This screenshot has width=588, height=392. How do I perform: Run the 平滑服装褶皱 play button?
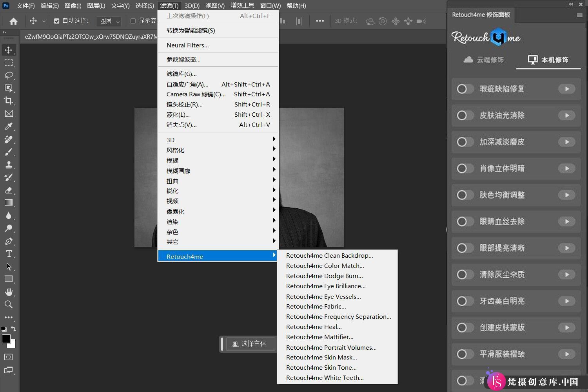click(x=567, y=354)
